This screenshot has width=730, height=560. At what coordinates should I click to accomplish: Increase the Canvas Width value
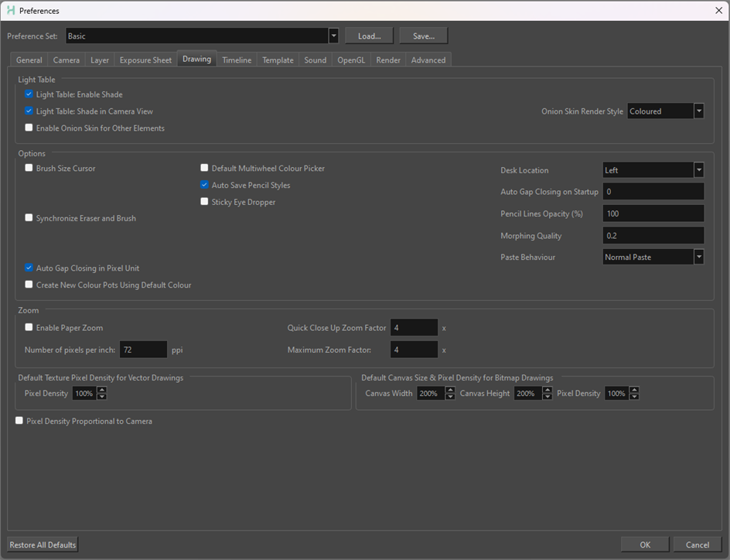tap(450, 390)
